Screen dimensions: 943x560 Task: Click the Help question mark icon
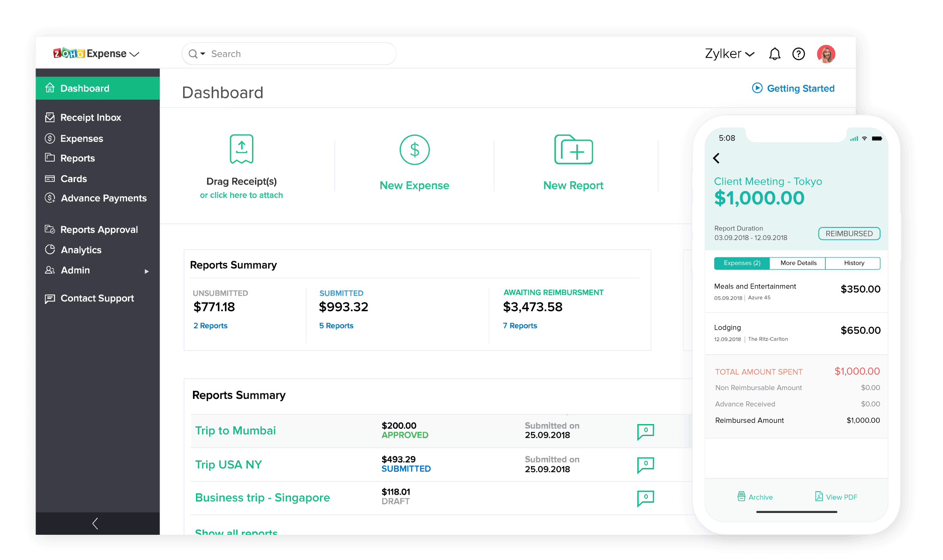tap(800, 53)
